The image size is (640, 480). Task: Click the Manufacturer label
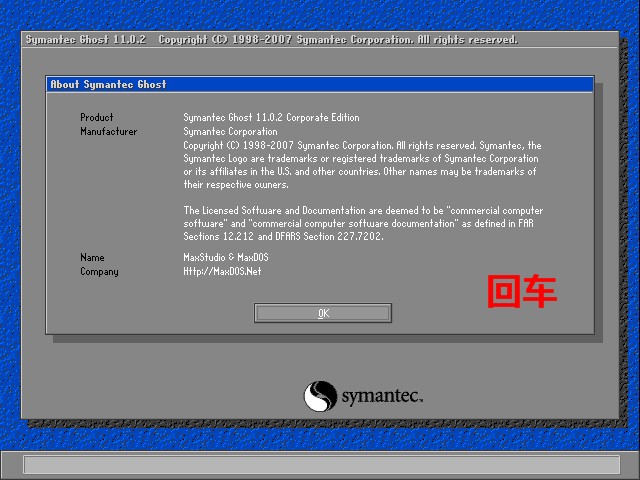(x=109, y=131)
